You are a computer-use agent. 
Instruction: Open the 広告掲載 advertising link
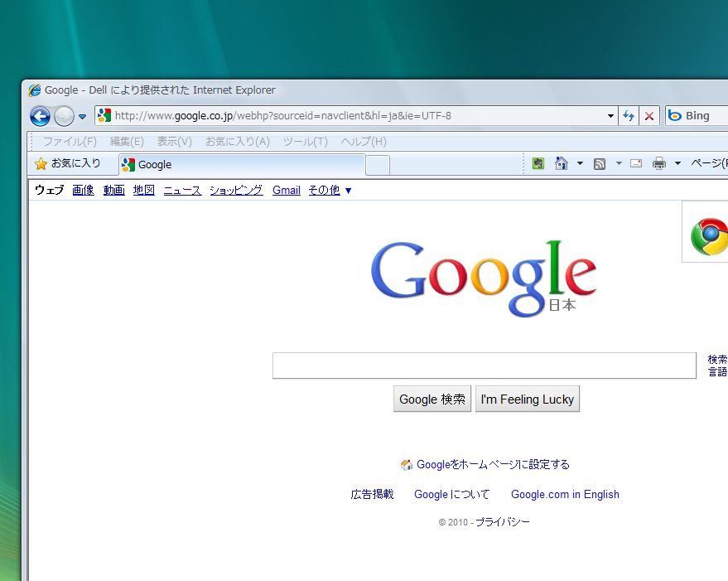[x=372, y=494]
